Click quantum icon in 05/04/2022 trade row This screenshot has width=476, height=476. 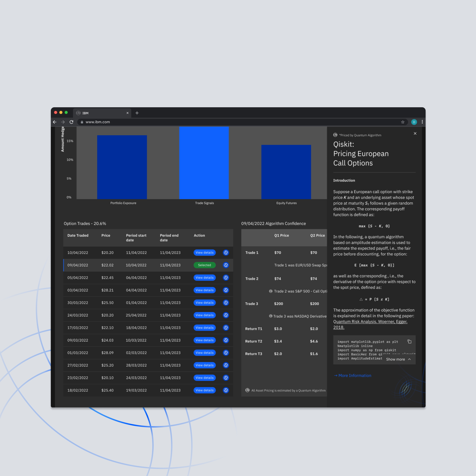pos(226,278)
